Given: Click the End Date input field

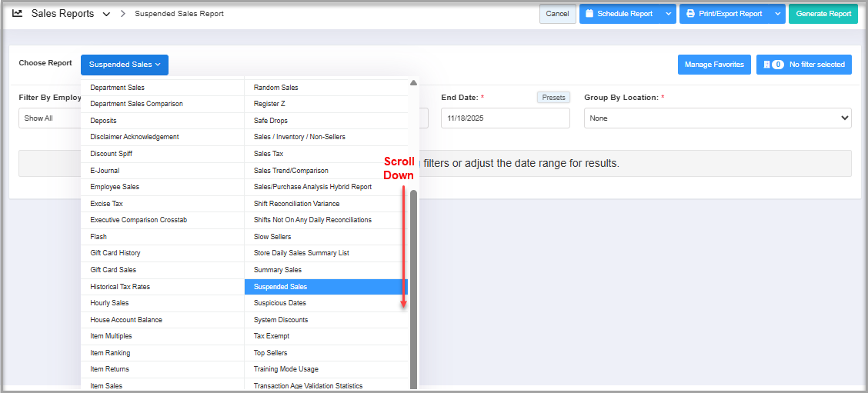Looking at the screenshot, I should click(505, 118).
